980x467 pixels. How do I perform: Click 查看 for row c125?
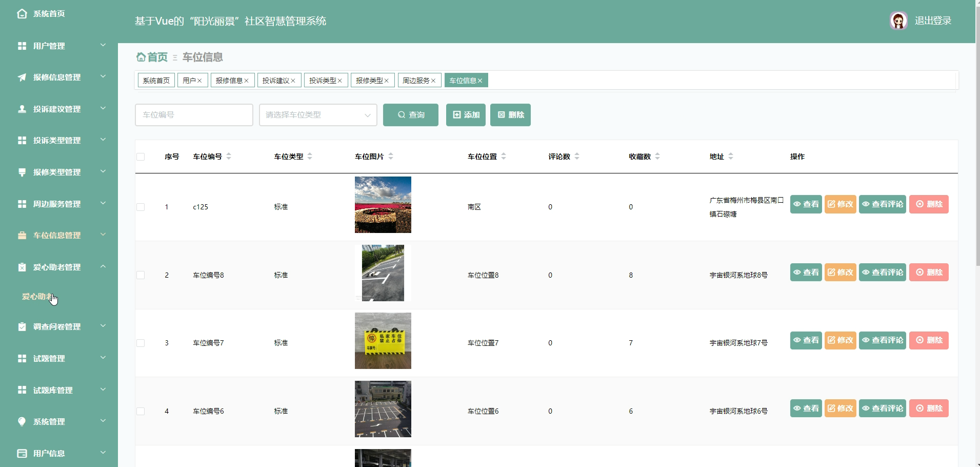[806, 204]
